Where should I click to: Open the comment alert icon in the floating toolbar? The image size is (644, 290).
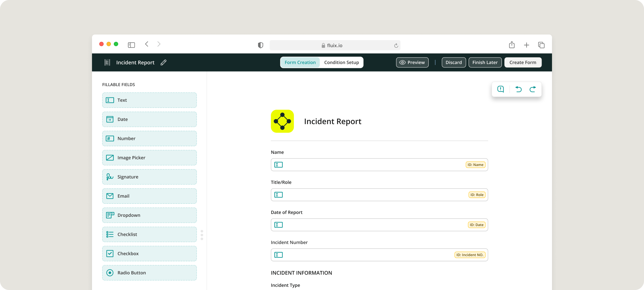[x=500, y=89]
